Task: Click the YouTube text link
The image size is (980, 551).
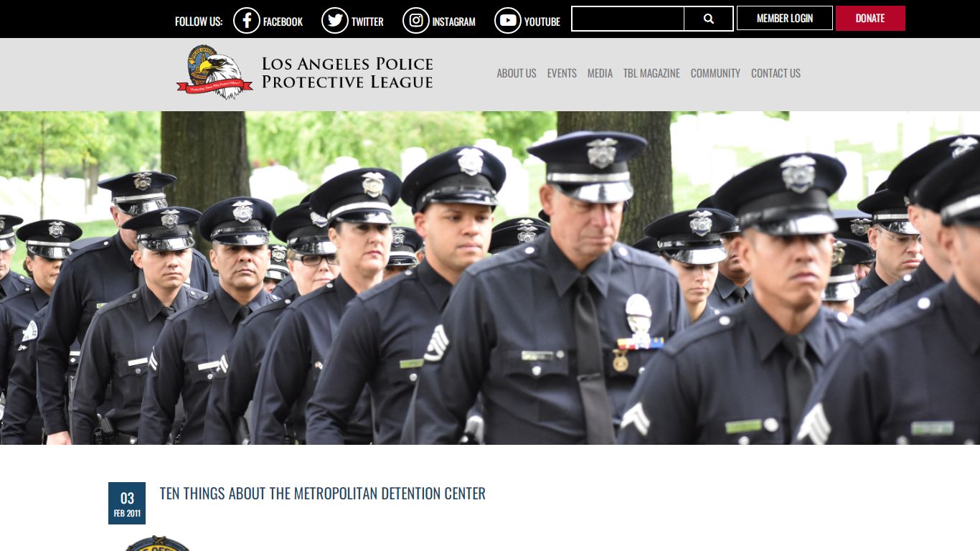Action: pos(542,22)
